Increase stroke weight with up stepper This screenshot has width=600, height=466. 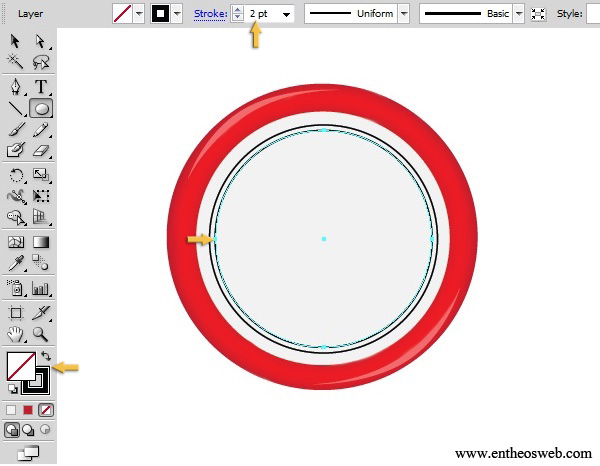pos(237,10)
